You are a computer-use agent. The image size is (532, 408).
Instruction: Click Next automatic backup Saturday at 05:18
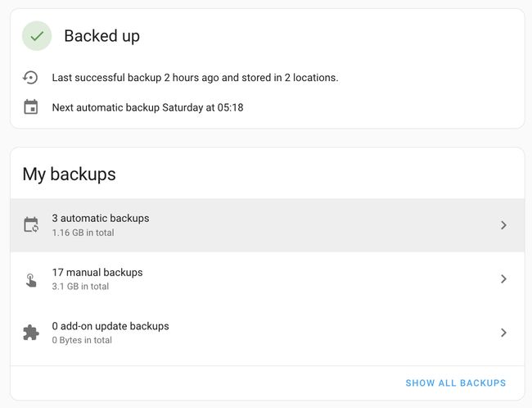[x=147, y=107]
